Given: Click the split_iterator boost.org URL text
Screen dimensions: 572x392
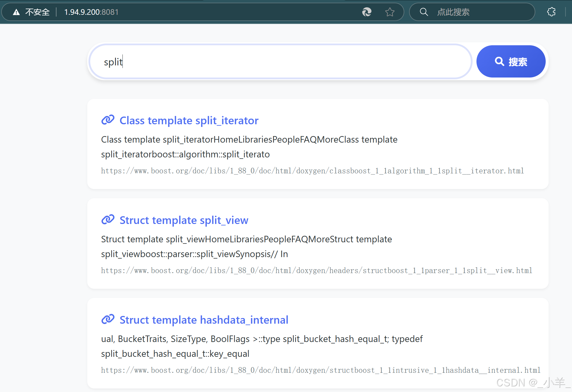Looking at the screenshot, I should 312,171.
